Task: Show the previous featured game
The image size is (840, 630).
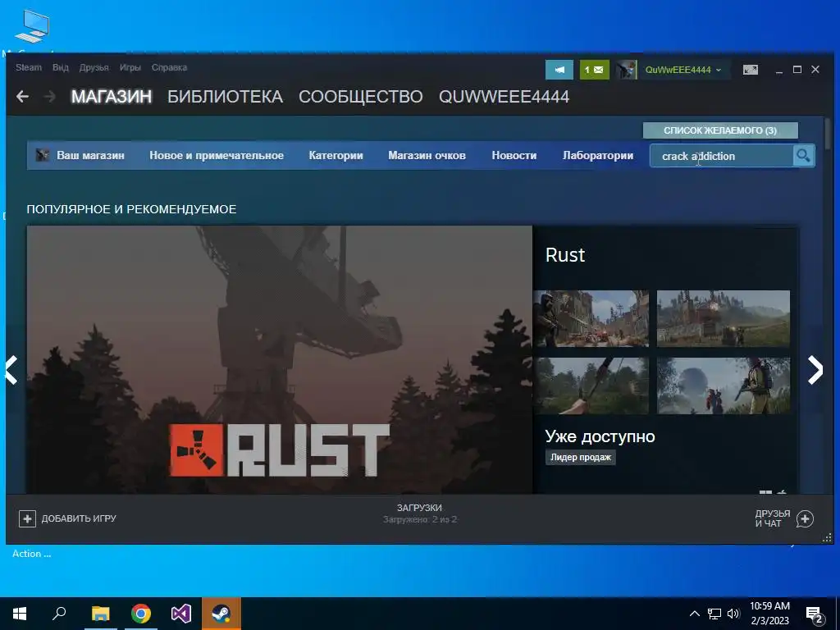Action: [11, 370]
